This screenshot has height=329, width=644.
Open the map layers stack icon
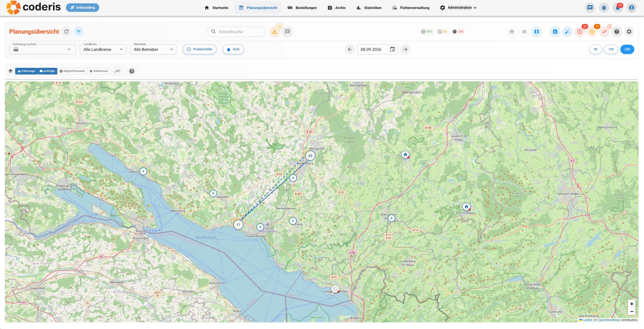[11, 71]
